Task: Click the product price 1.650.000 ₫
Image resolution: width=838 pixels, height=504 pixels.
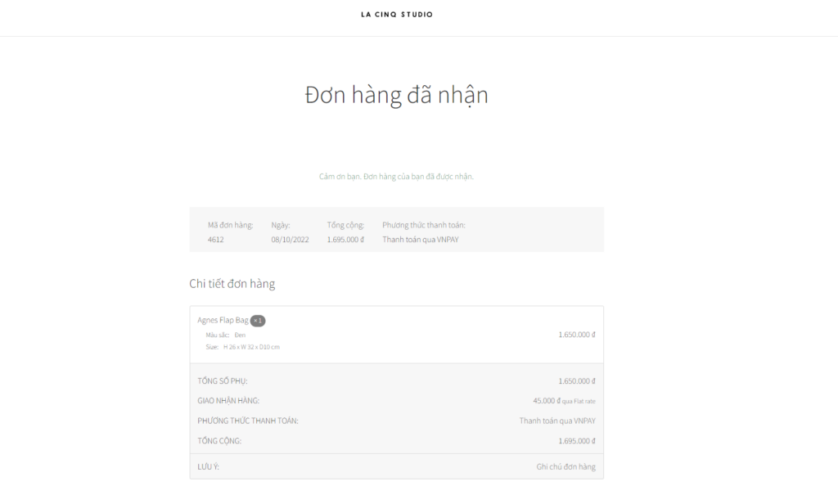Action: (x=576, y=335)
